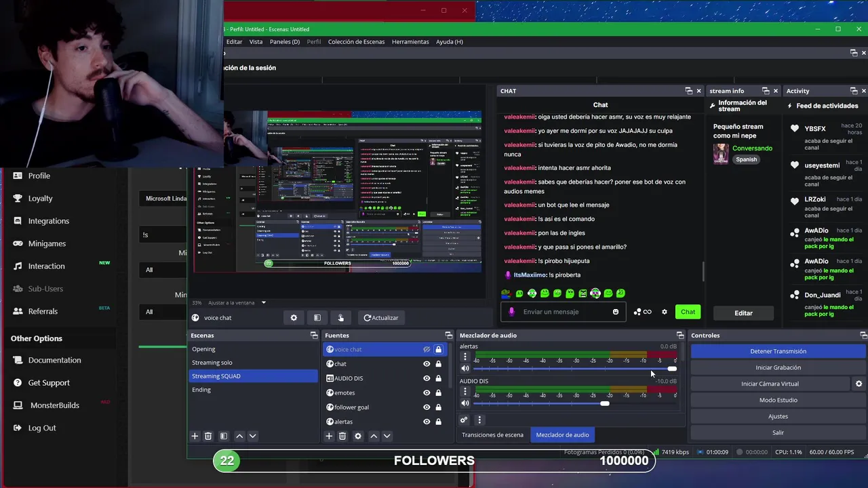Screen dimensions: 868x488
Task: Move selected source up in Fuentes
Action: pos(373,436)
